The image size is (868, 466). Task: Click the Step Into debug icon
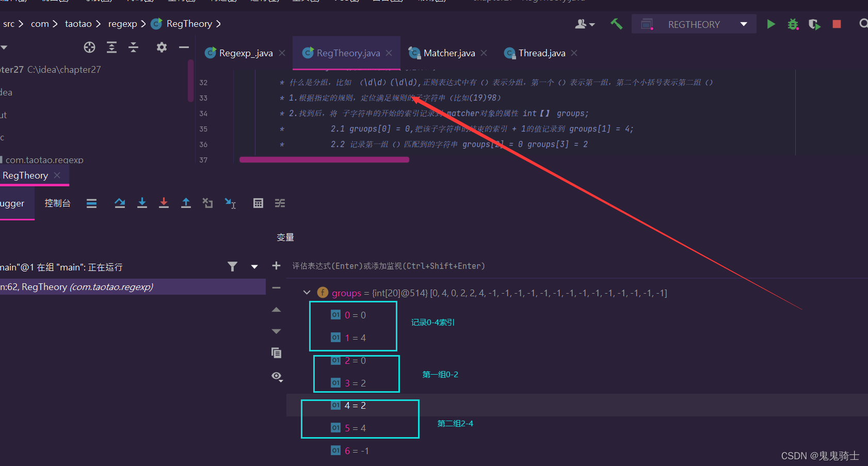142,203
